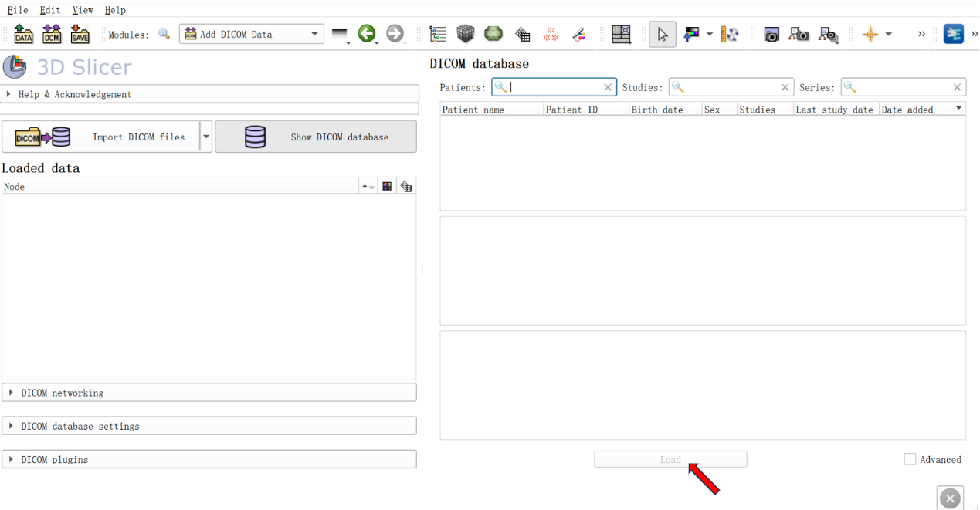This screenshot has height=510, width=980.
Task: Open the Segment Editor paint icon
Action: [578, 34]
